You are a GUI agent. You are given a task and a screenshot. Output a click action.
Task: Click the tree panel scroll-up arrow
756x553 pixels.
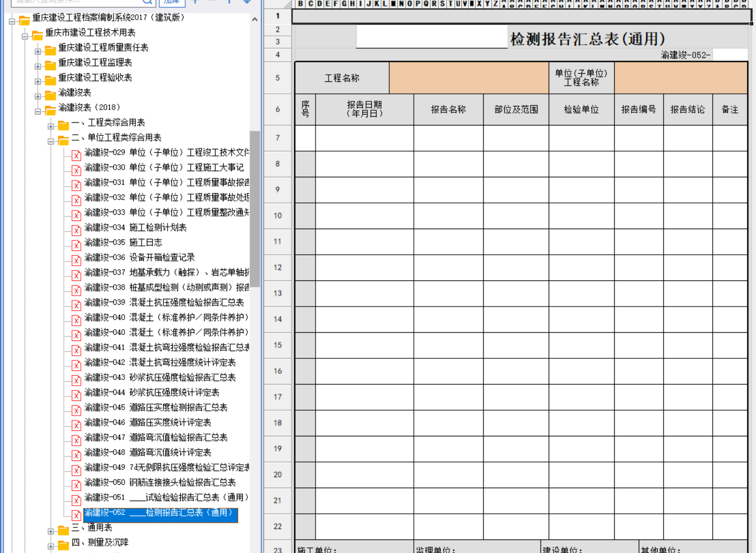[254, 19]
